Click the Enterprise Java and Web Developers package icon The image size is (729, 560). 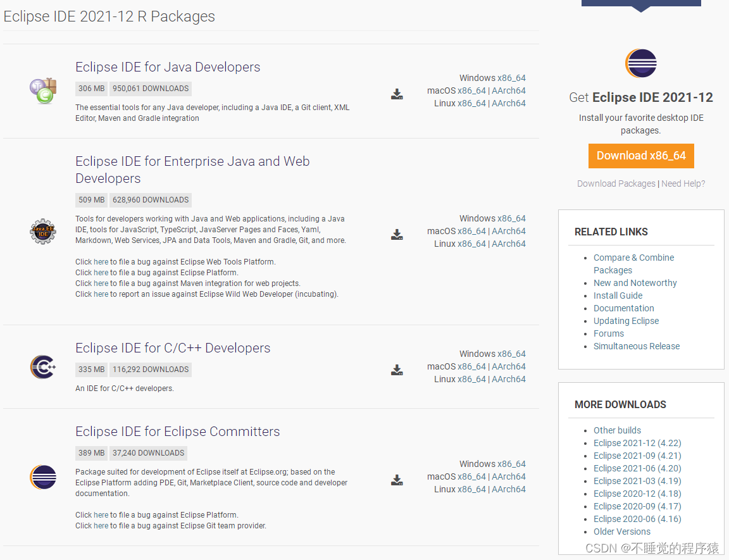(x=42, y=232)
